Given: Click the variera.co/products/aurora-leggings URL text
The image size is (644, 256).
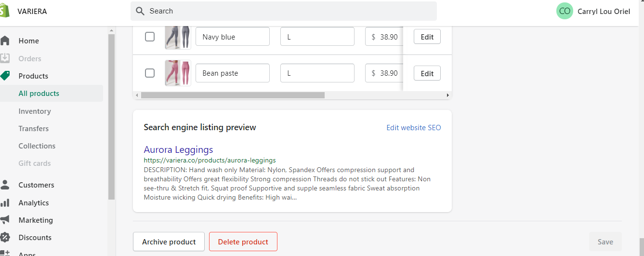Looking at the screenshot, I should 210,160.
